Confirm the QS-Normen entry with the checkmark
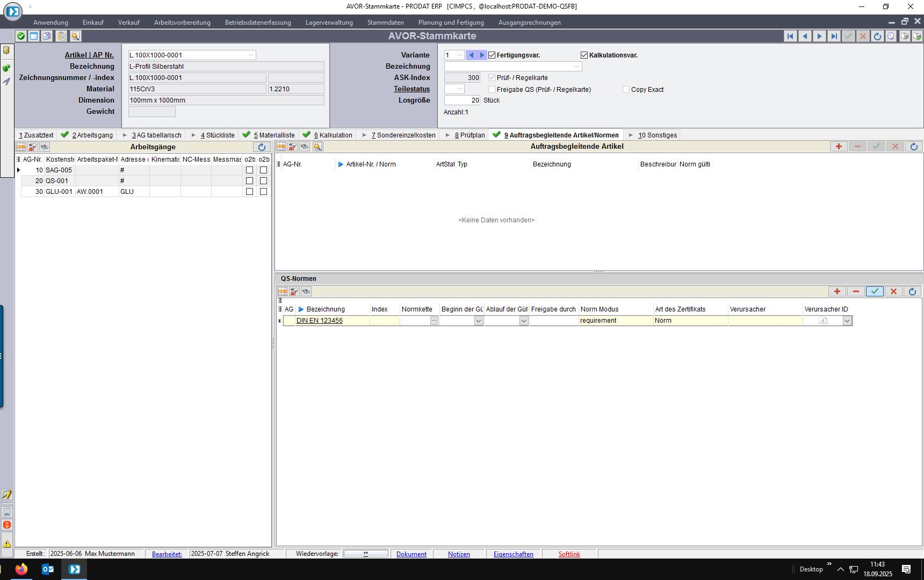924x580 pixels. 875,291
